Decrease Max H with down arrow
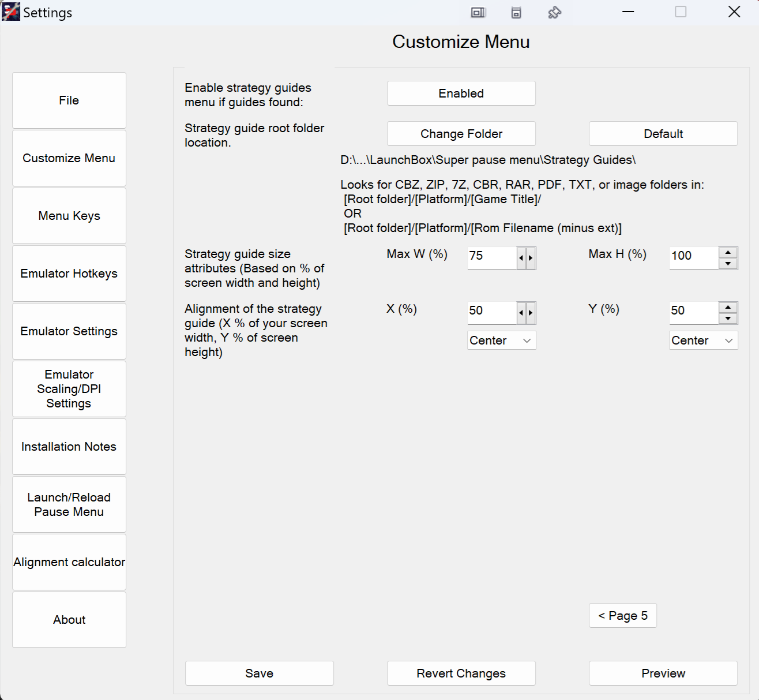Image resolution: width=759 pixels, height=700 pixels. point(728,264)
